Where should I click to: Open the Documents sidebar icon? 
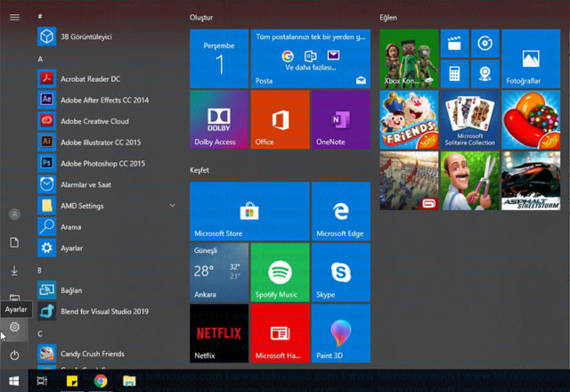[x=14, y=242]
